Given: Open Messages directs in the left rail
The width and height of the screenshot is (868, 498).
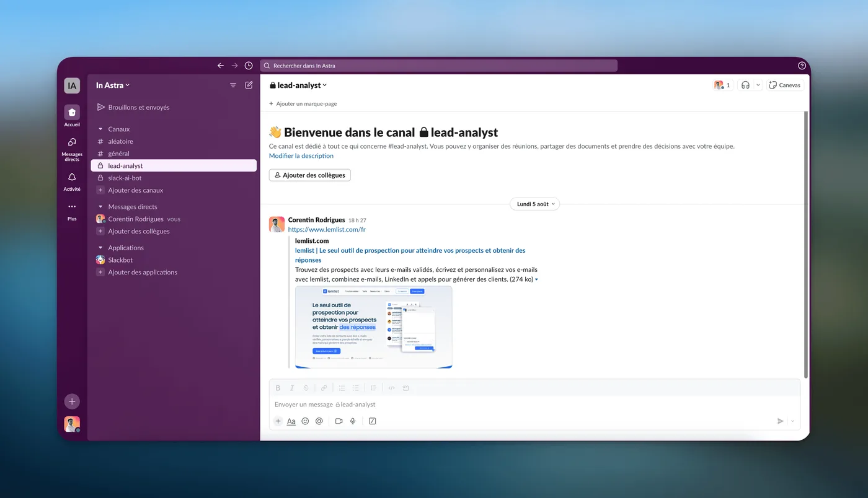Looking at the screenshot, I should click(x=72, y=142).
